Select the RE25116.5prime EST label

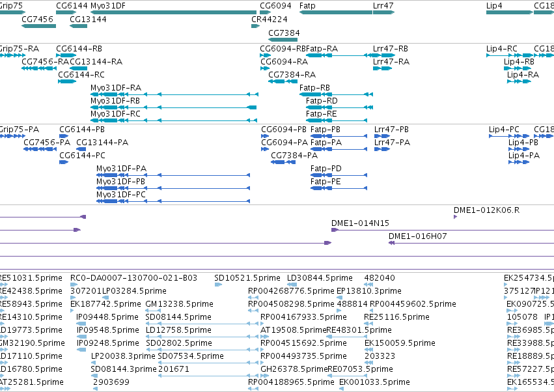tap(396, 317)
